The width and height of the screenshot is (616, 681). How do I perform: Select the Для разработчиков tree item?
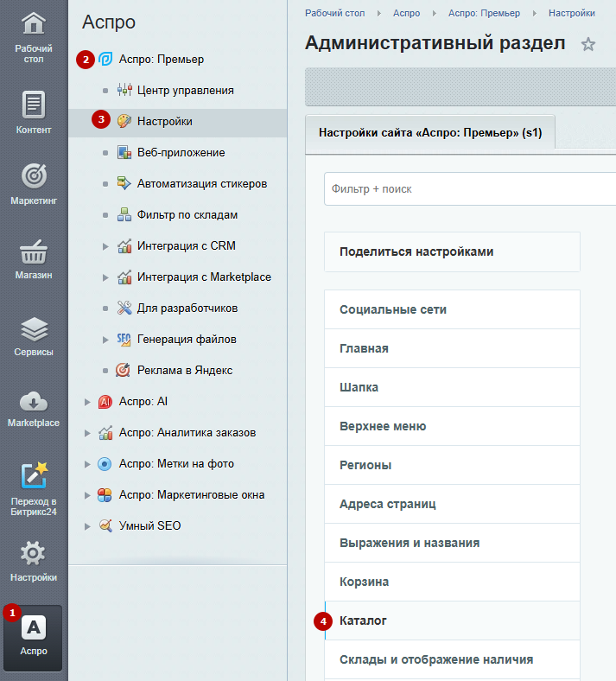pos(187,309)
